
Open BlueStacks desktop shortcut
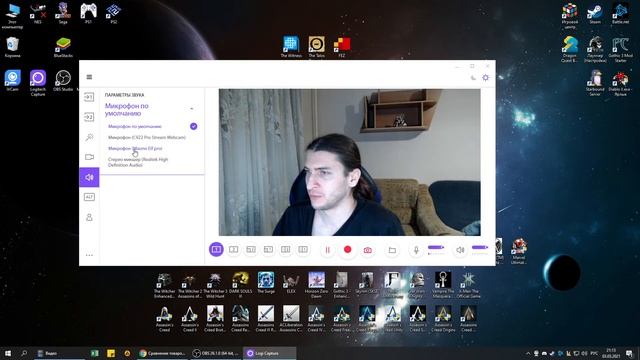63,47
